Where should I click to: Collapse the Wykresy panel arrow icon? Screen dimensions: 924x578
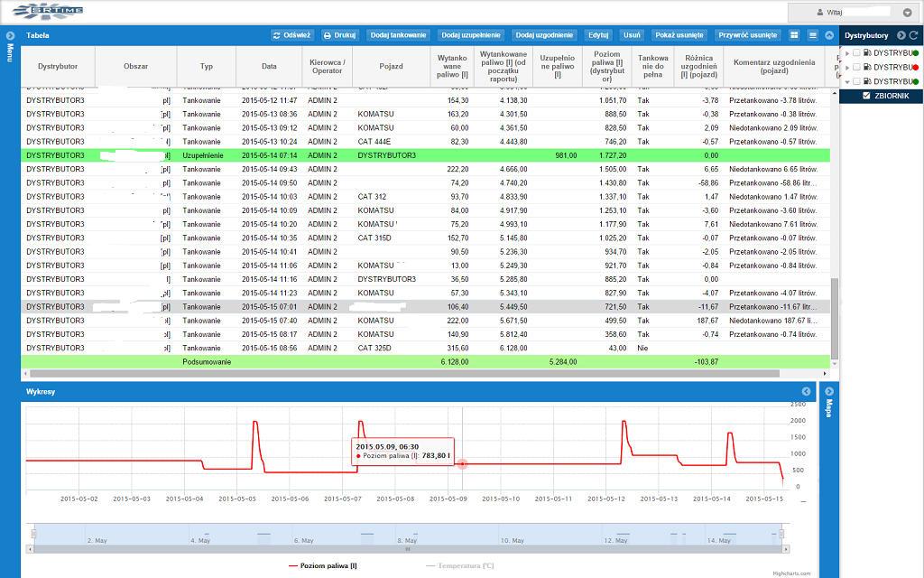coord(806,392)
